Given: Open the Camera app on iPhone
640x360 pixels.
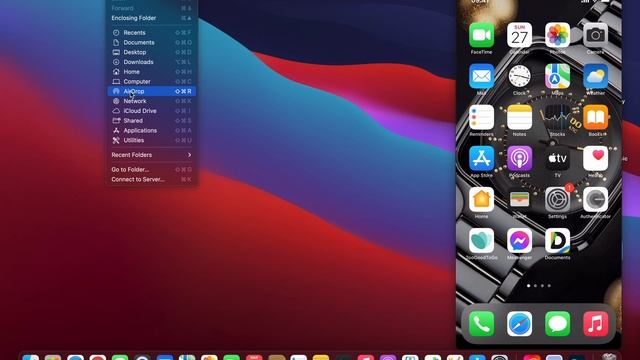Looking at the screenshot, I should click(x=595, y=35).
